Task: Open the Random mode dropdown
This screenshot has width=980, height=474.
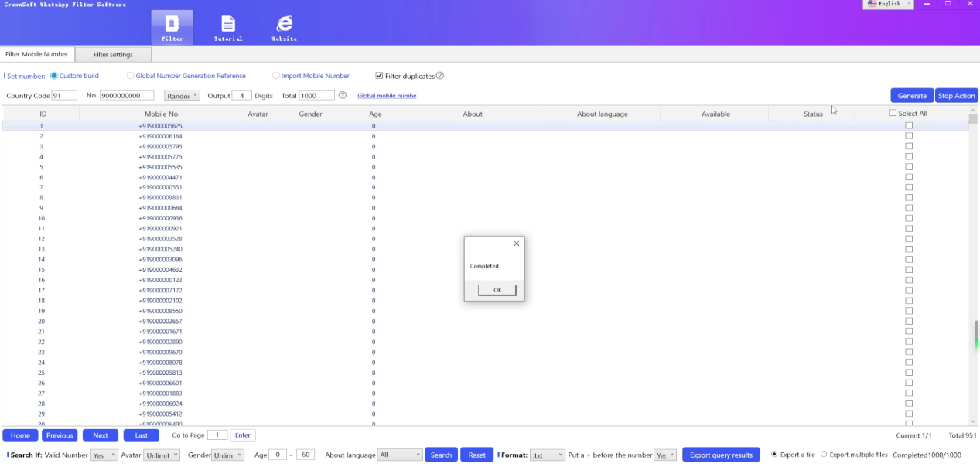Action: pos(183,95)
